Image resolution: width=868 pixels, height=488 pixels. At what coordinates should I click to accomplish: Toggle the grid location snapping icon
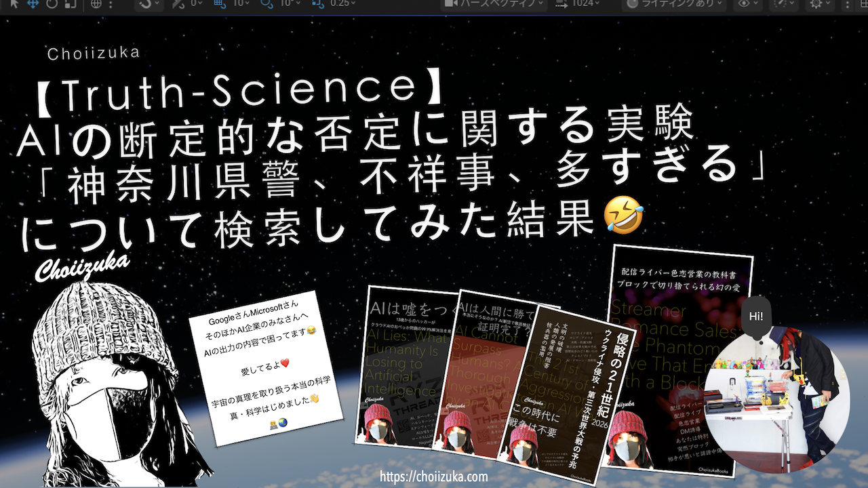pos(220,3)
